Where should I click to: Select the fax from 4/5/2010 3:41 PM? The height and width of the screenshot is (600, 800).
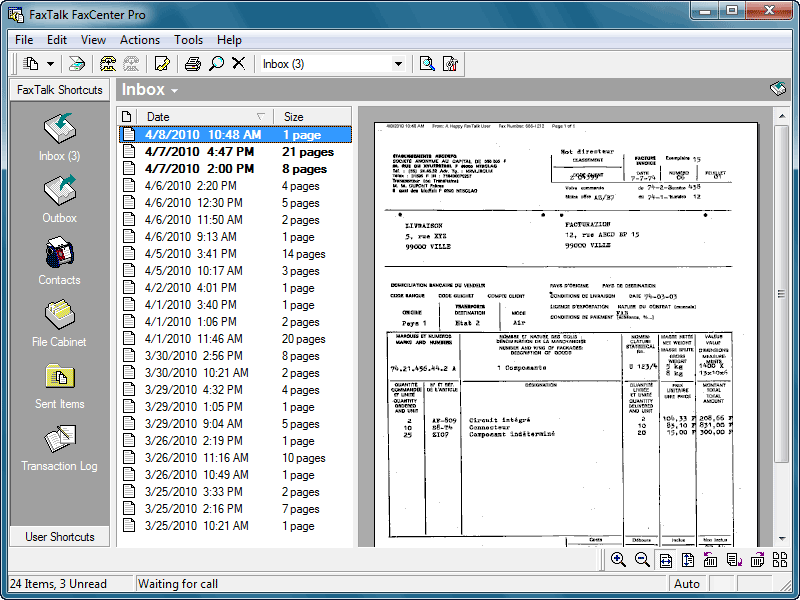(x=235, y=254)
